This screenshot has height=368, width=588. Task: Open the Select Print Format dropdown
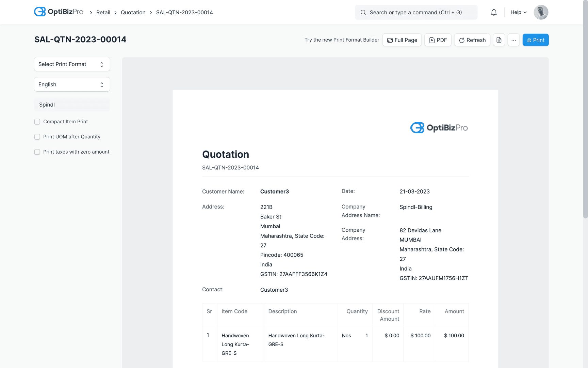click(x=72, y=64)
